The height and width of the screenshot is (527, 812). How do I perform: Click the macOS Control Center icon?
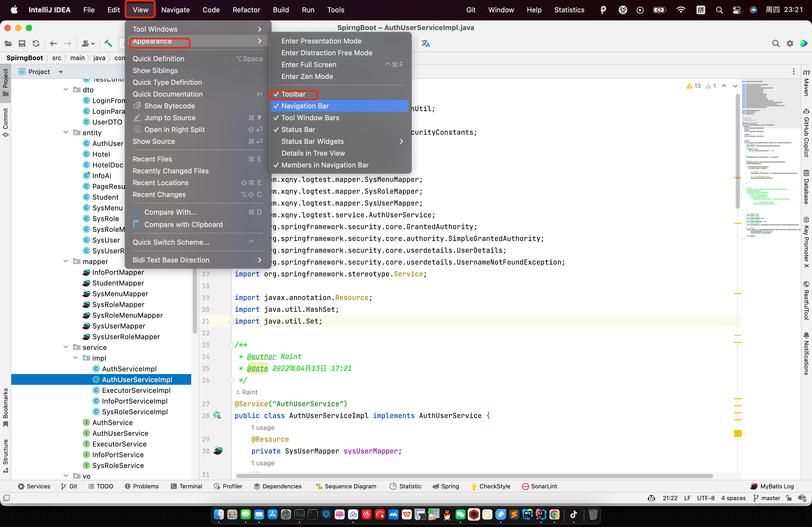pos(737,10)
